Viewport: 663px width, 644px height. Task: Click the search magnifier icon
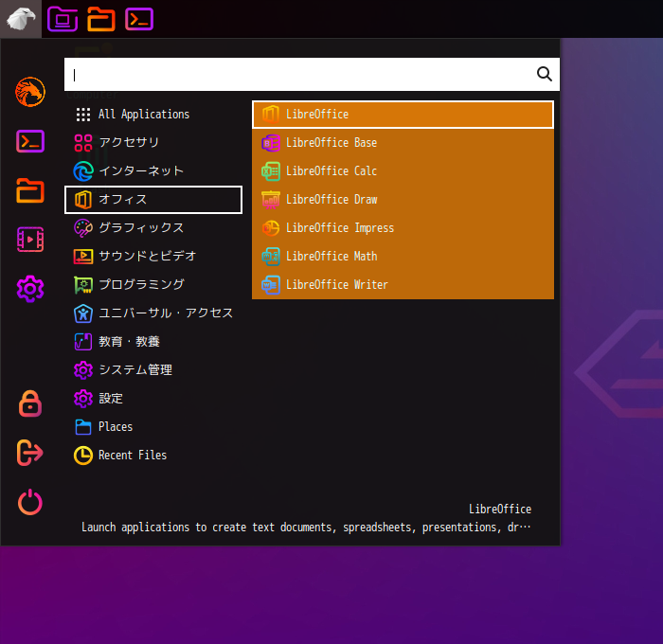click(545, 74)
